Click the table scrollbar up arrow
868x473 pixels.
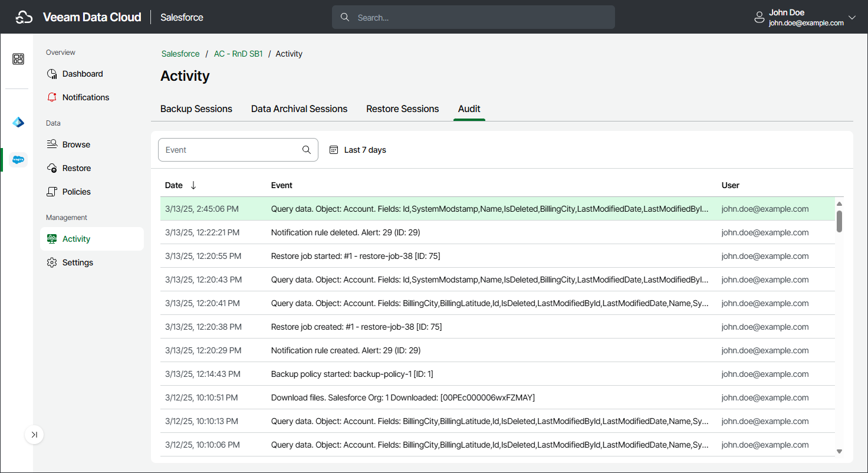839,204
